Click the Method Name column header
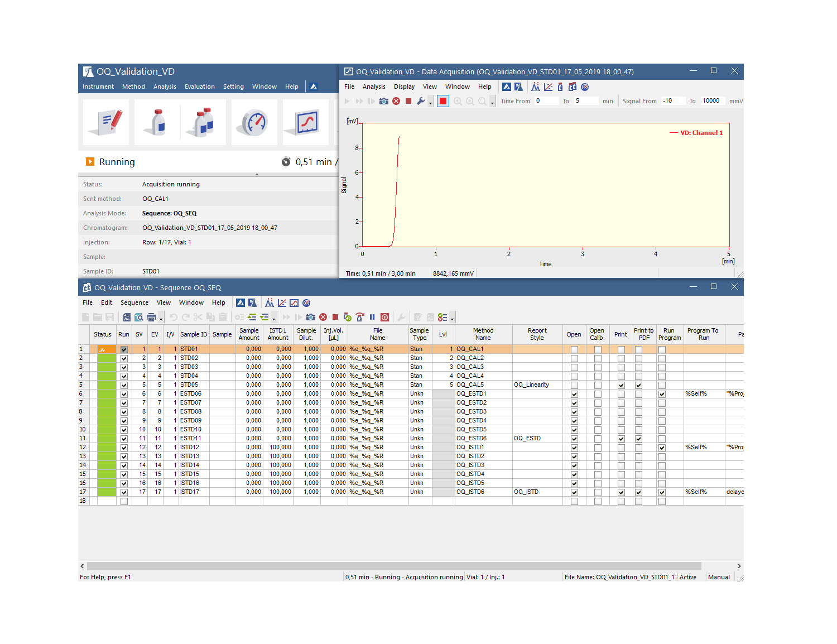The width and height of the screenshot is (837, 644). click(x=483, y=334)
